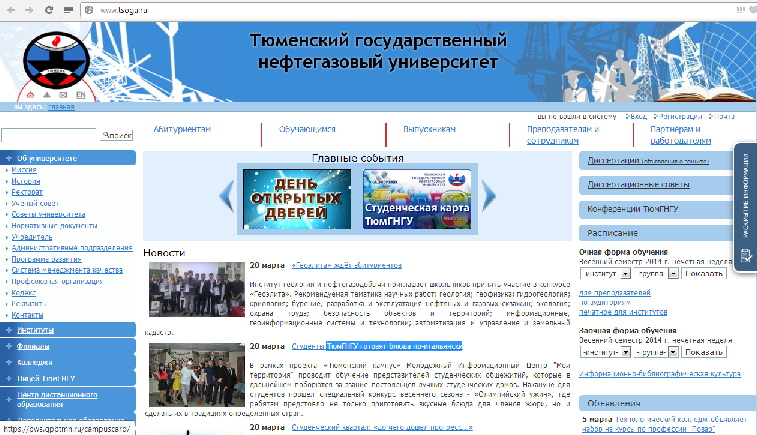This screenshot has height=435, width=757.
Task: Reload the page with the refresh icon
Action: [x=49, y=8]
